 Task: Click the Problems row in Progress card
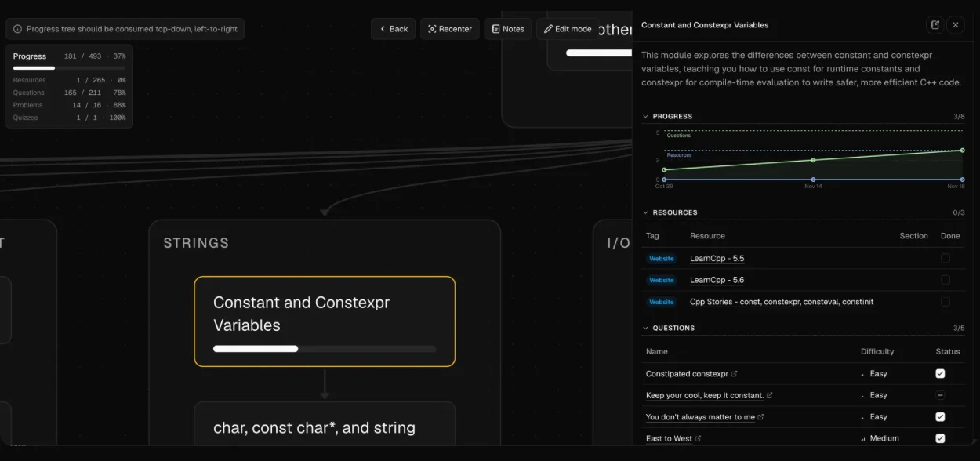pyautogui.click(x=69, y=105)
